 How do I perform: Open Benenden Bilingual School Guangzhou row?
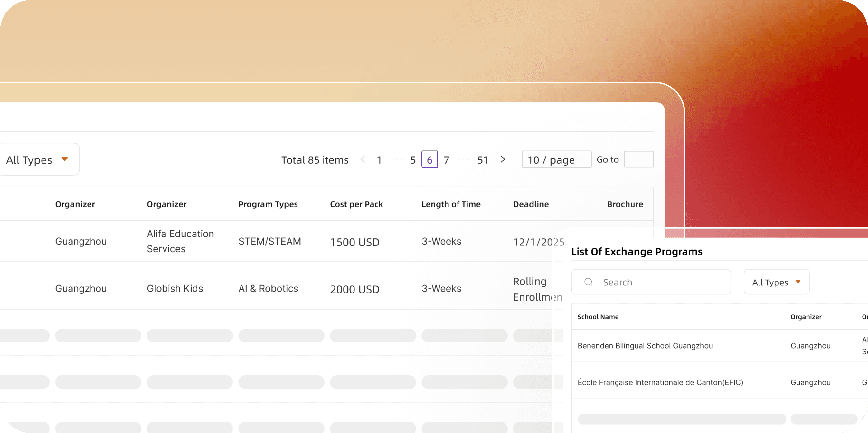click(x=720, y=346)
